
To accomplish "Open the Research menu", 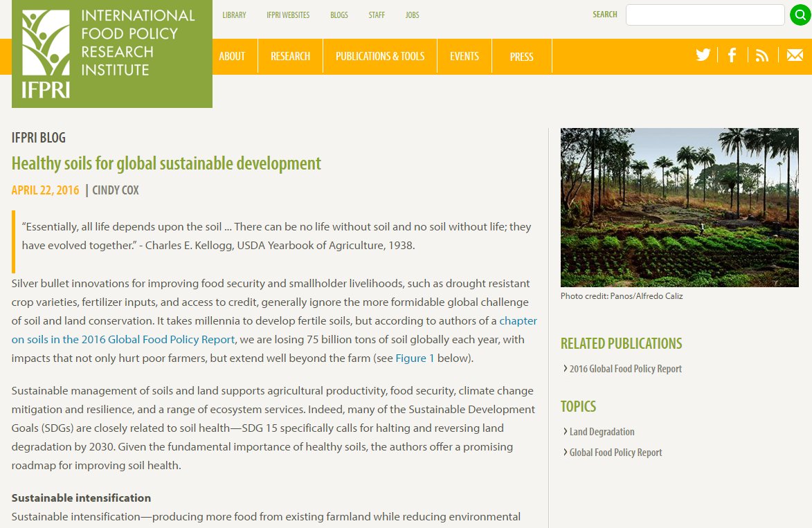I will coord(290,56).
